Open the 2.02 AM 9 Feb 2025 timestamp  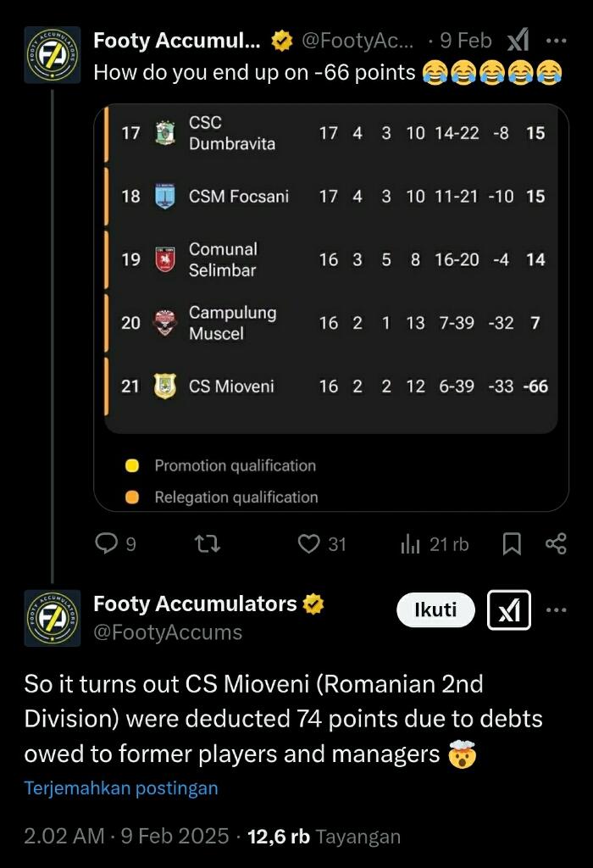coord(126,837)
